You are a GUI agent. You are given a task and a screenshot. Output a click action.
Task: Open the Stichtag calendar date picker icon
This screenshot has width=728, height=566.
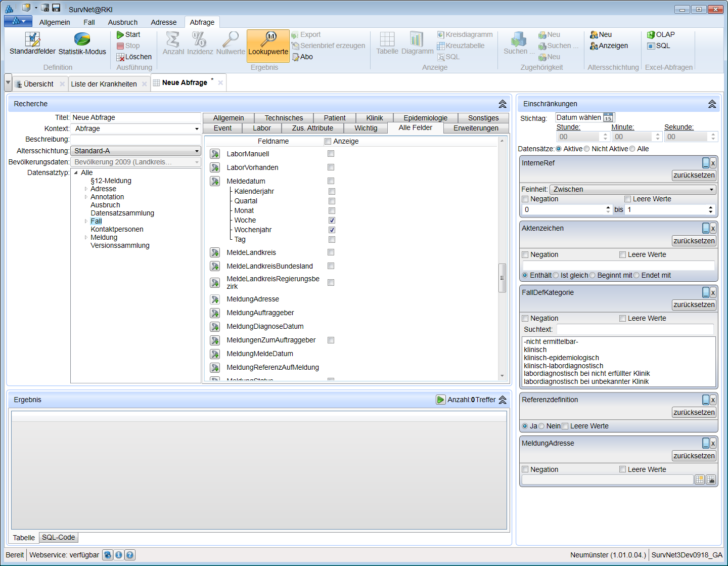(x=608, y=118)
